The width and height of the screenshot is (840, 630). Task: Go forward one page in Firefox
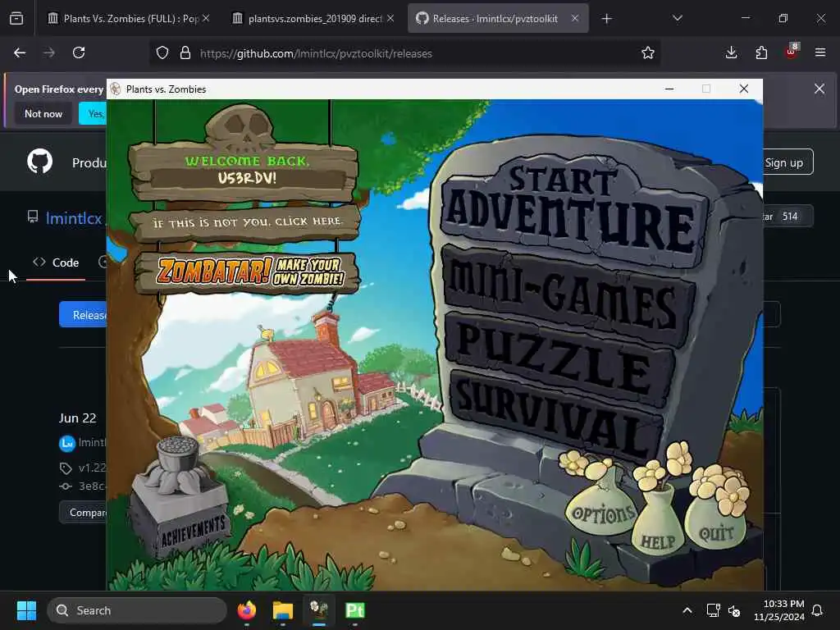click(x=49, y=52)
